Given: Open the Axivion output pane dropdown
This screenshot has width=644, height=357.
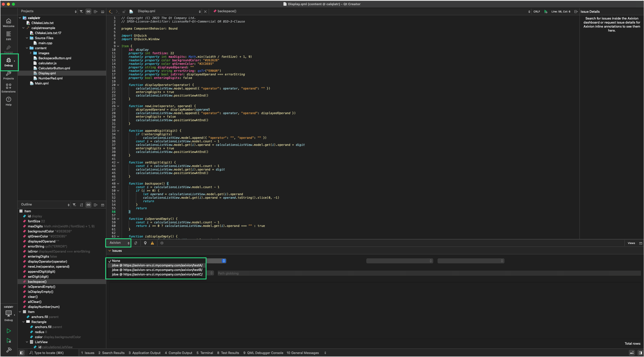Looking at the screenshot, I should pyautogui.click(x=118, y=243).
